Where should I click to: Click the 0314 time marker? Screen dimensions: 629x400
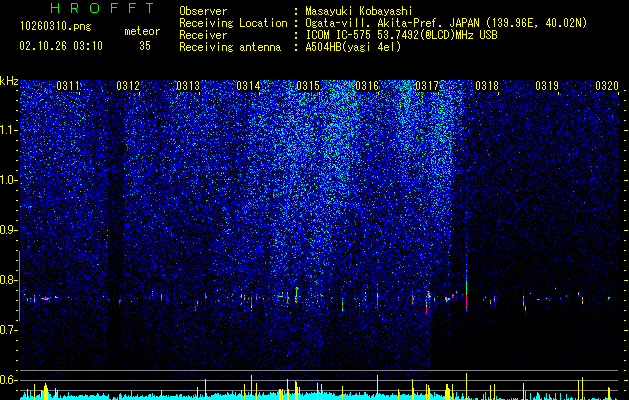click(248, 86)
